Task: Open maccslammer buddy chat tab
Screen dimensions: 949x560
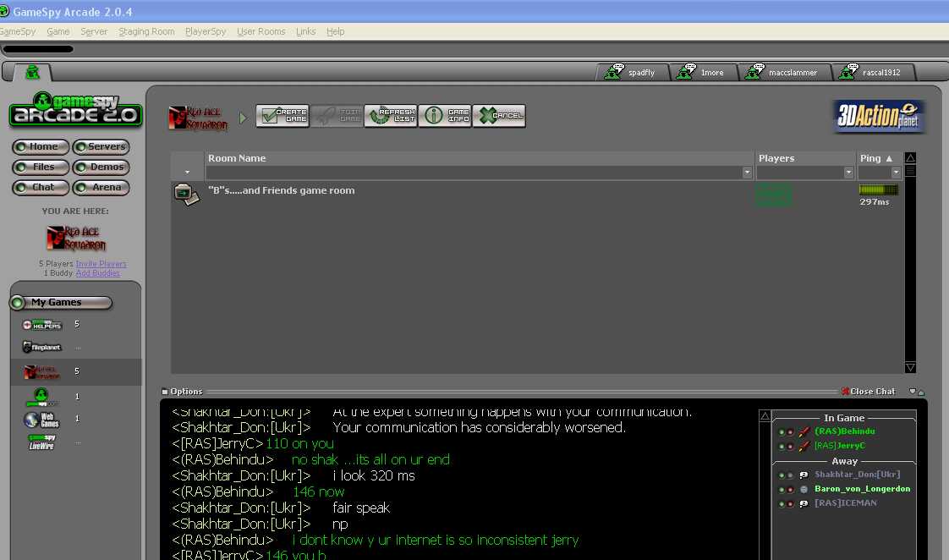Action: pos(784,72)
